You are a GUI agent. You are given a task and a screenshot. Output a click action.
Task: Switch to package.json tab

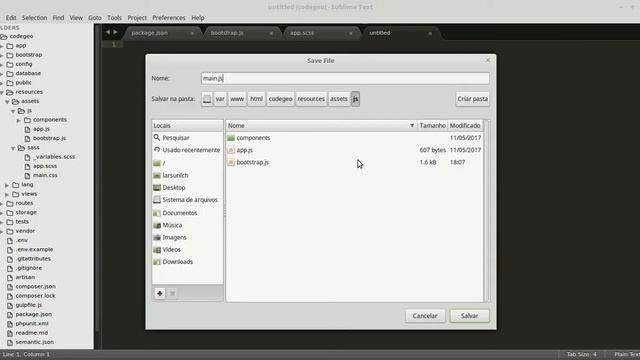click(161, 33)
